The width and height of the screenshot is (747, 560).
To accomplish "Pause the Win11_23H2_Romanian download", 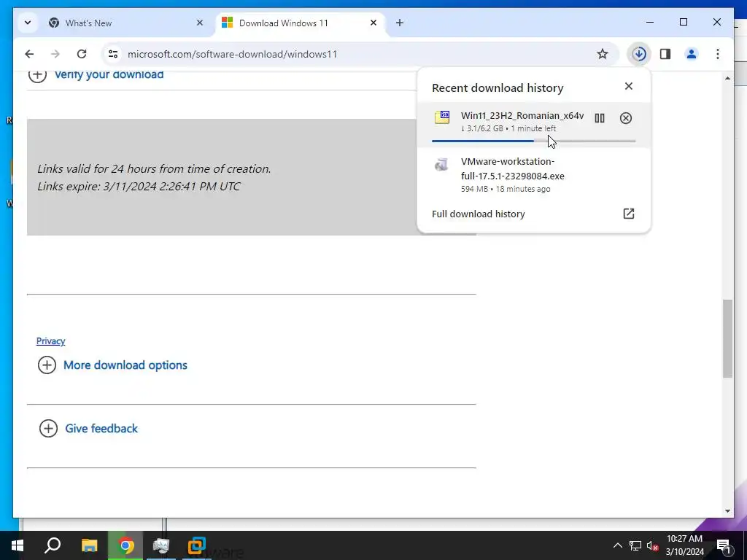I will tap(600, 118).
